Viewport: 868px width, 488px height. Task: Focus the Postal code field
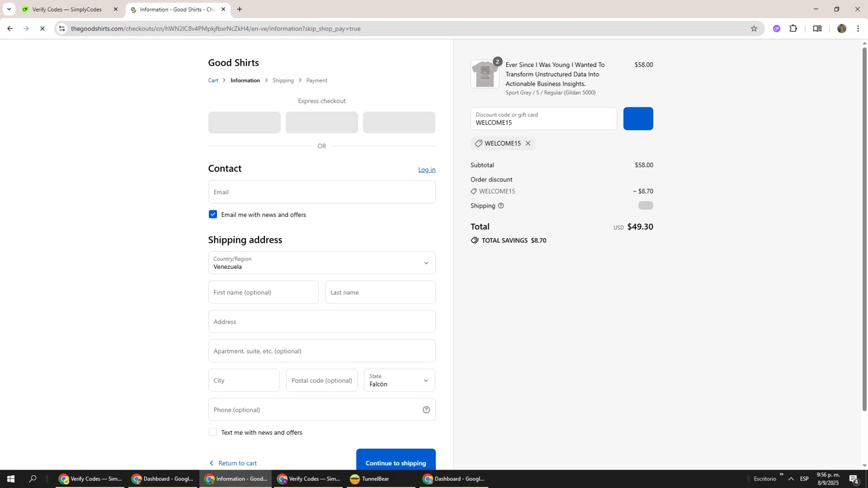pos(322,380)
